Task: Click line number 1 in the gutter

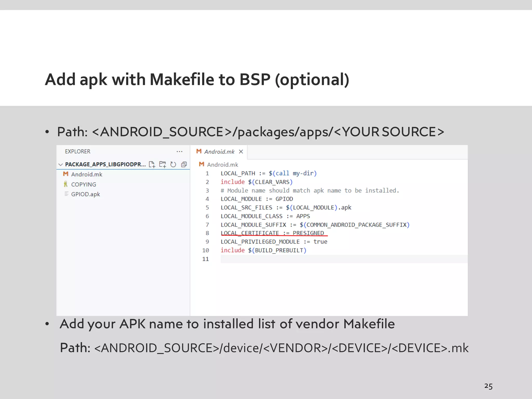Action: click(x=207, y=174)
